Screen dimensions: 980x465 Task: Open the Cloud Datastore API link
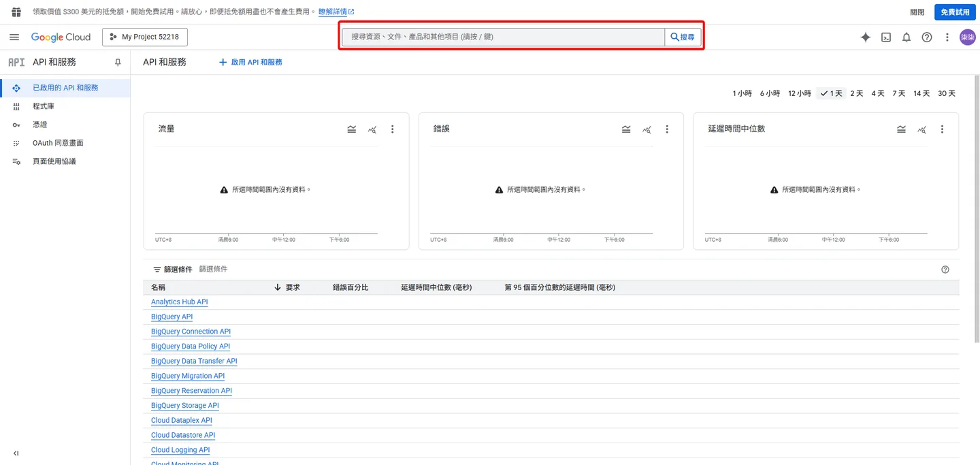pyautogui.click(x=183, y=436)
